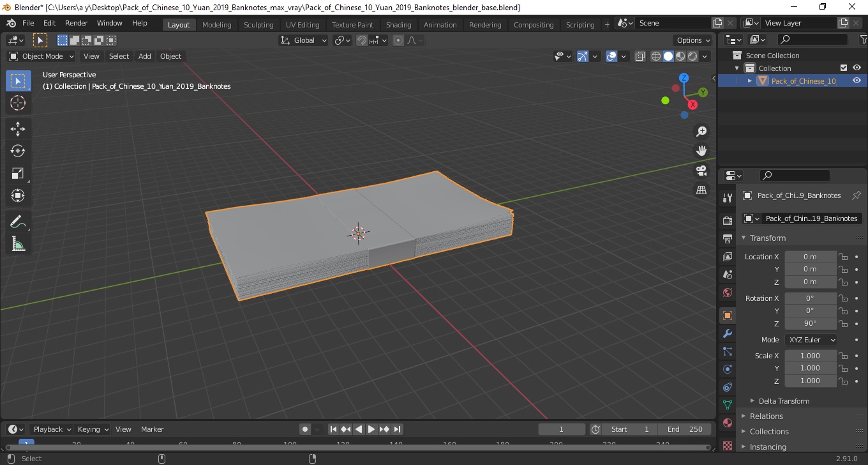Switch to rendered viewport shading
The image size is (868, 465).
692,56
